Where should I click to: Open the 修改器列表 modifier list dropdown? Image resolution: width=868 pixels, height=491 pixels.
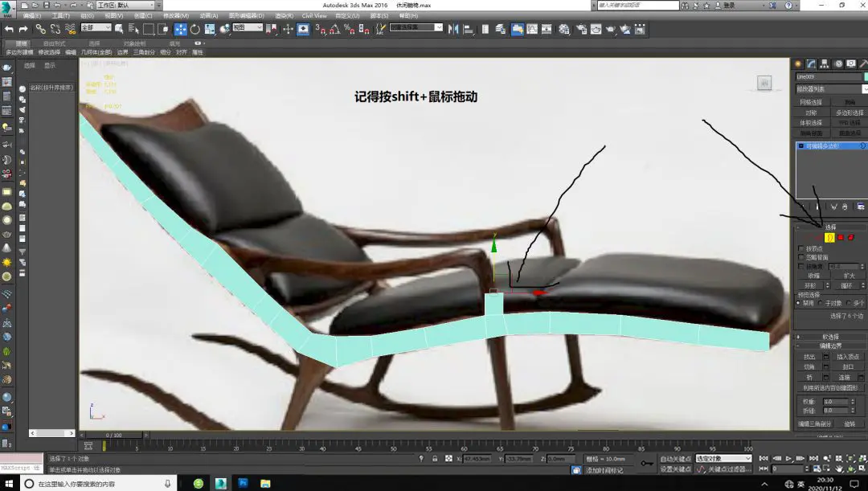832,88
